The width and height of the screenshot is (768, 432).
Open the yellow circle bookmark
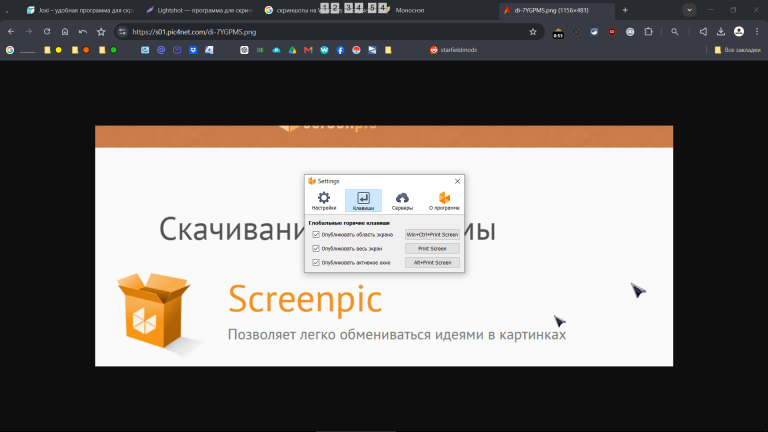(x=59, y=50)
